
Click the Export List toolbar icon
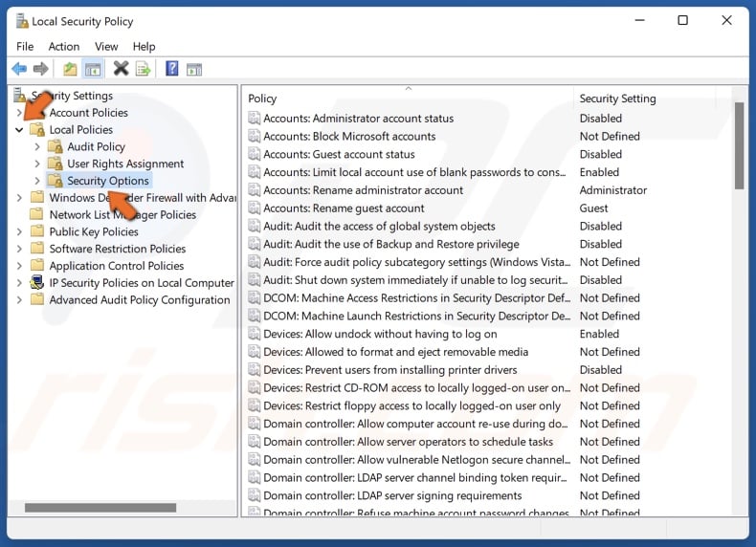click(143, 69)
